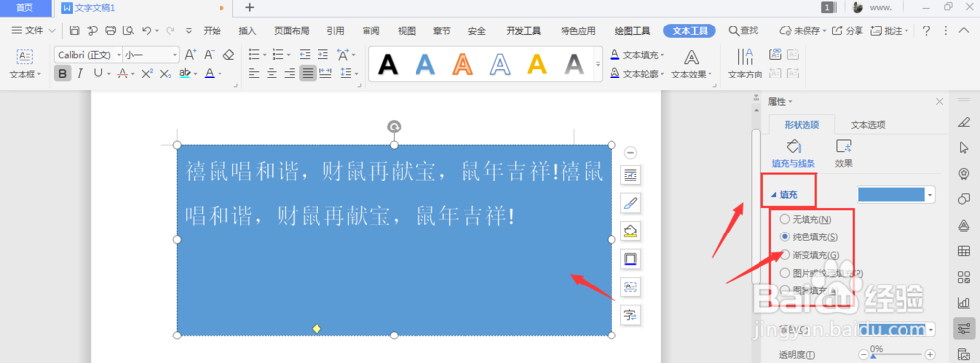The width and height of the screenshot is (980, 363).
Task: Apply superscript X² formatting
Action: click(147, 74)
